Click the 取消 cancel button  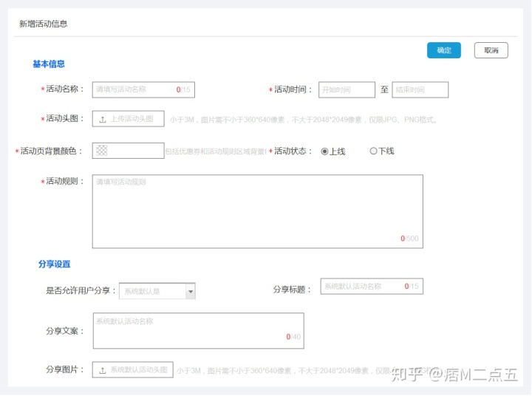pyautogui.click(x=491, y=50)
